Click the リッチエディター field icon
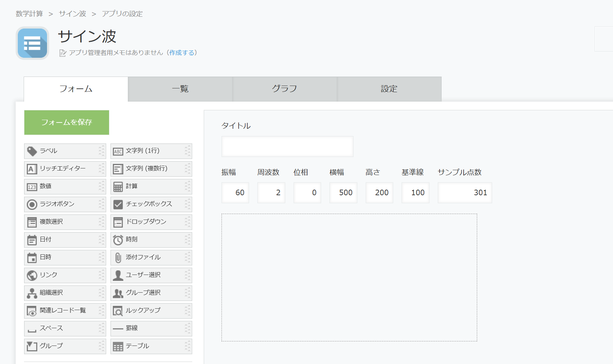This screenshot has width=613, height=364. tap(32, 169)
